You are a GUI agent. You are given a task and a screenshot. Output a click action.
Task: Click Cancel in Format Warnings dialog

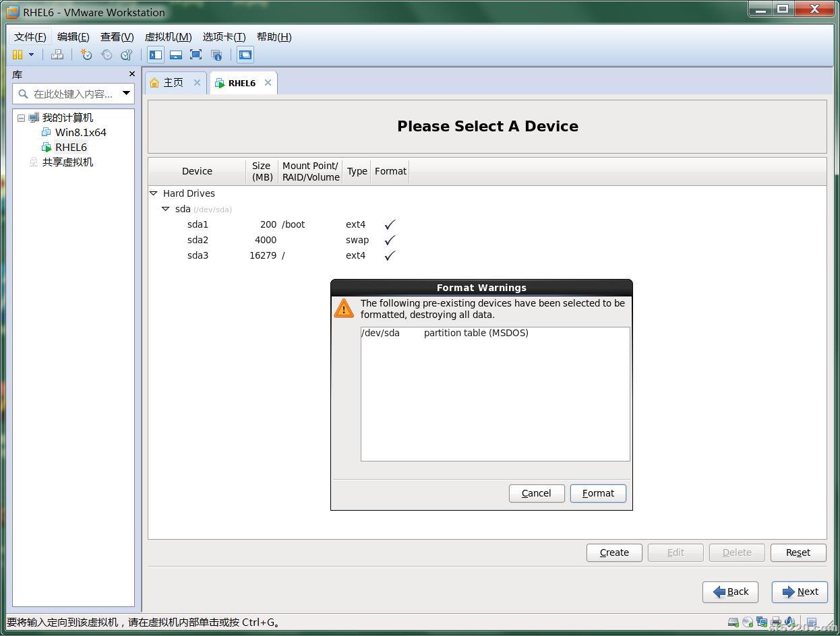click(537, 493)
